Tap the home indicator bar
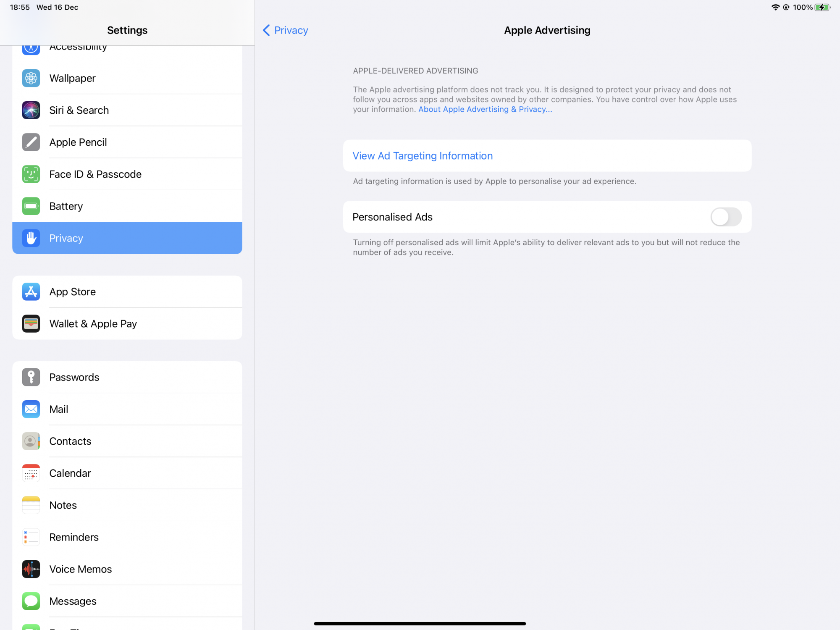This screenshot has height=630, width=840. pyautogui.click(x=420, y=624)
